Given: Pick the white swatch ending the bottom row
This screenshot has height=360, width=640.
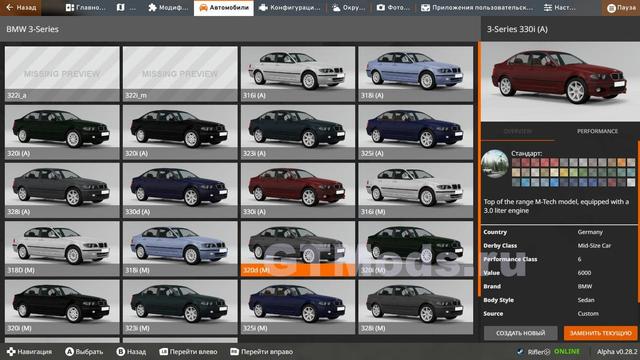Looking at the screenshot, I should (x=631, y=182).
